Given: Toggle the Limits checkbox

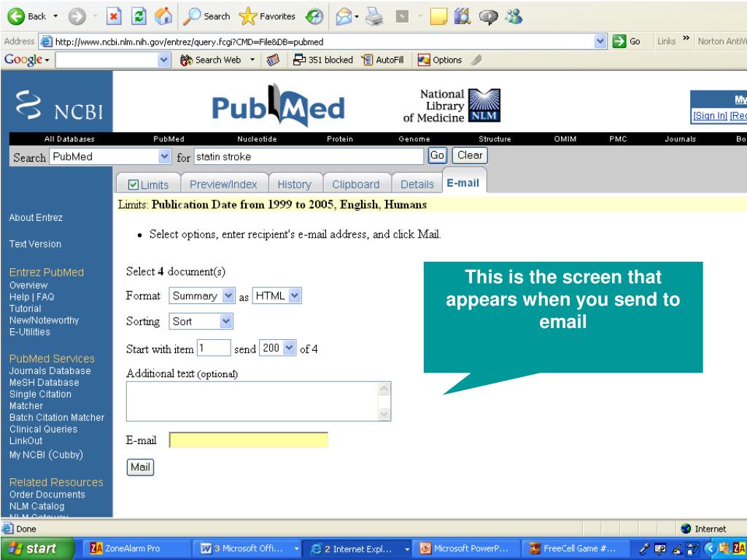Looking at the screenshot, I should (x=133, y=184).
